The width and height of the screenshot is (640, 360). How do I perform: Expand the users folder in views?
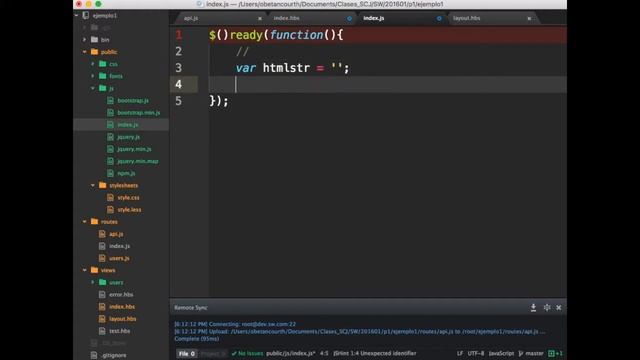click(93, 282)
